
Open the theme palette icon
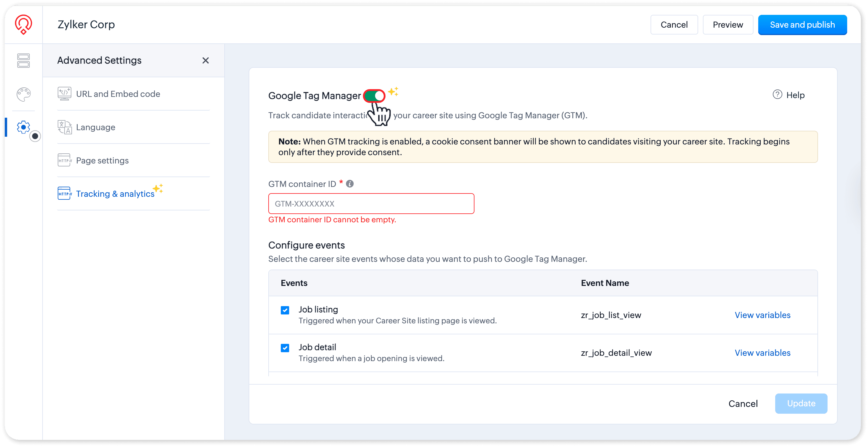[x=23, y=94]
